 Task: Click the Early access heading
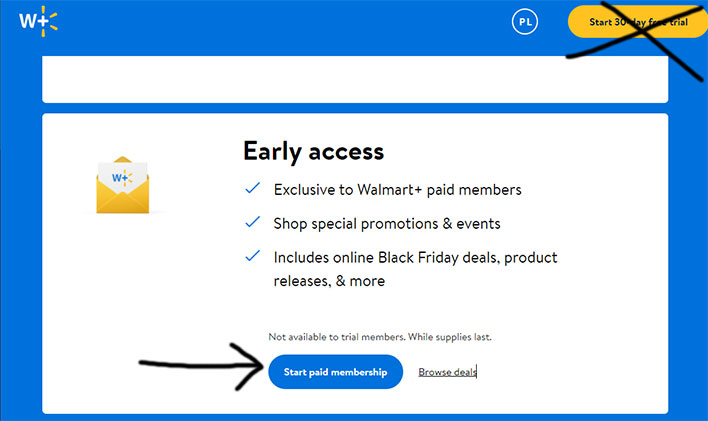click(313, 151)
